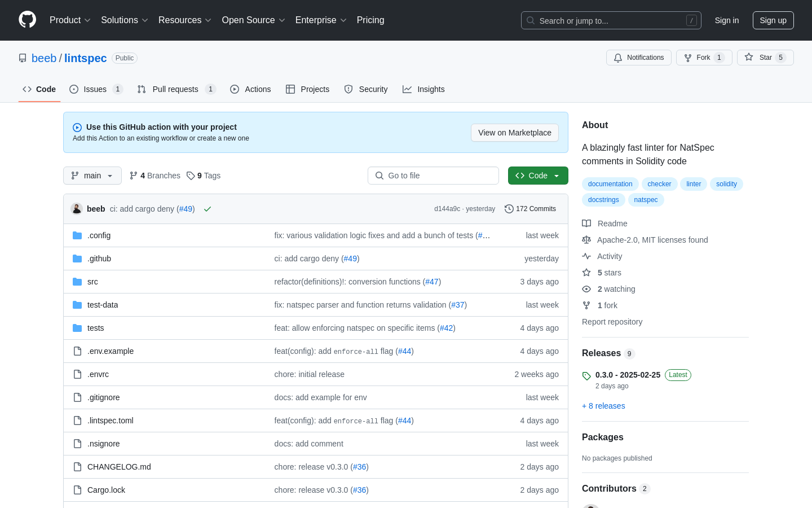Open pull request #47 link in src row

coord(432,282)
